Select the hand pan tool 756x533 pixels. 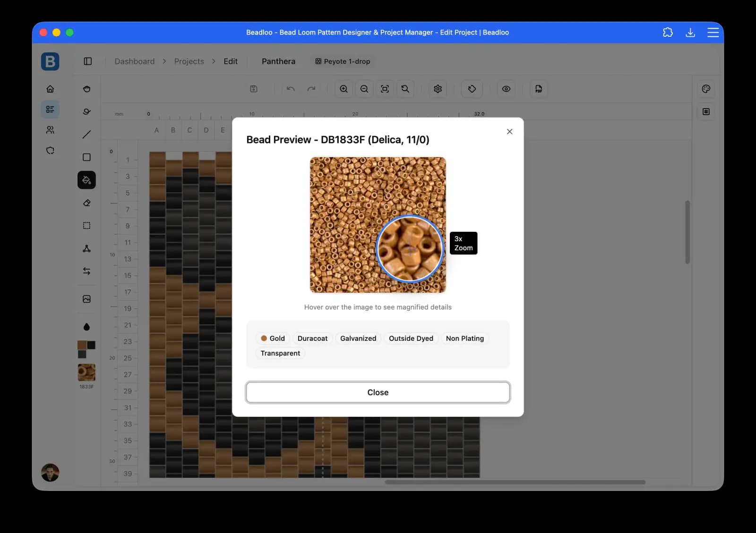86,89
